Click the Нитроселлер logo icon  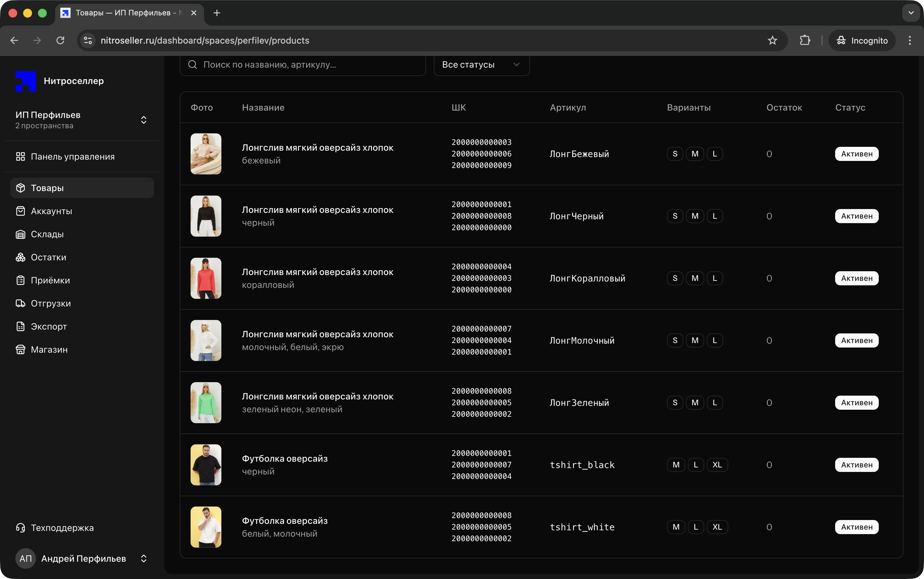coord(25,81)
